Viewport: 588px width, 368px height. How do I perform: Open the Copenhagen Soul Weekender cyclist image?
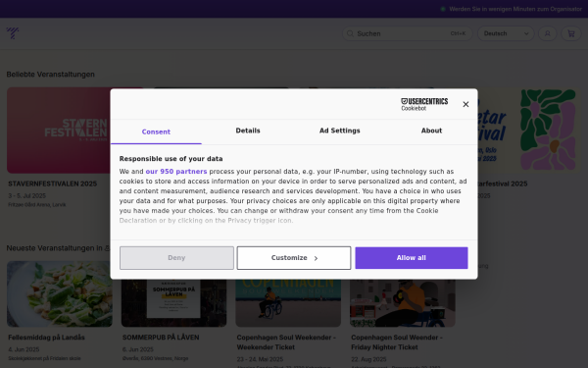click(288, 303)
